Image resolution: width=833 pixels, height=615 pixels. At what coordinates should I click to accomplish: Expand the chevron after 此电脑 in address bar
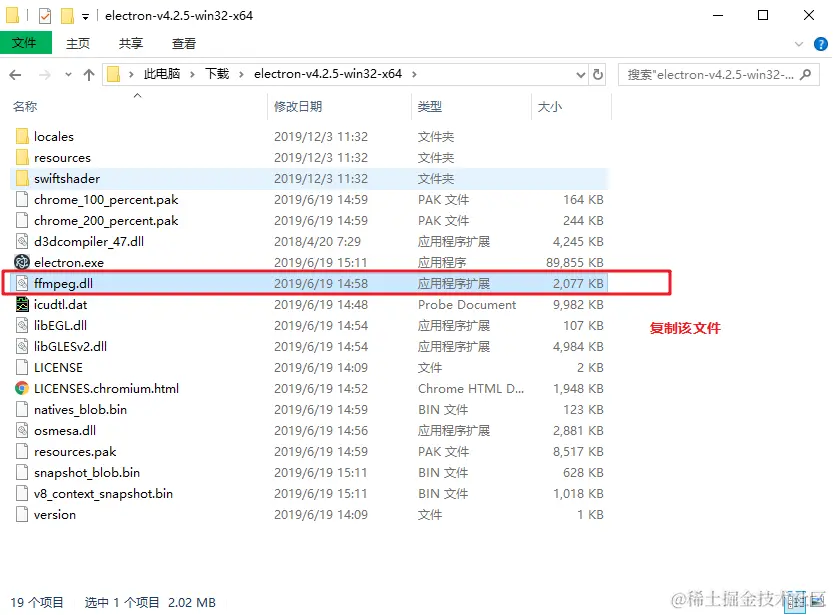click(192, 74)
